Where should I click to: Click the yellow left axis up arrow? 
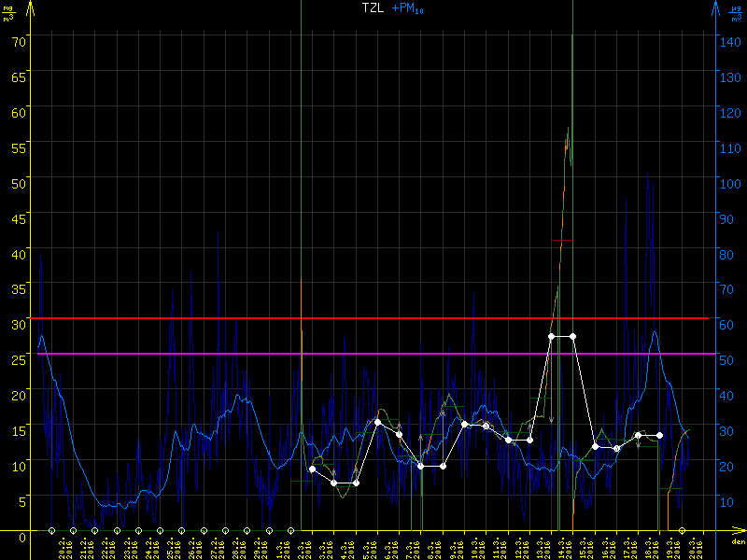click(32, 9)
